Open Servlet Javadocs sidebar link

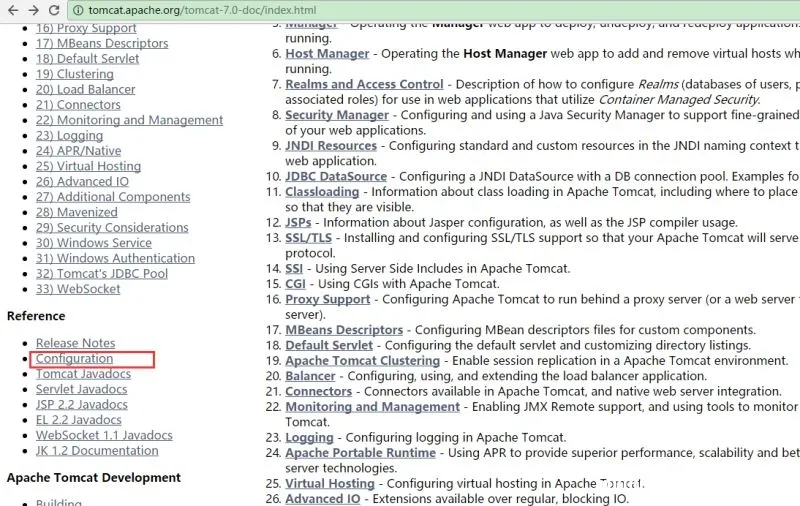pyautogui.click(x=81, y=389)
